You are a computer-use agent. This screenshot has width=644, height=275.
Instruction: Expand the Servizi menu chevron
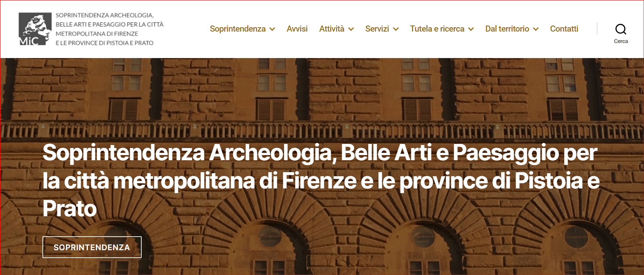396,29
